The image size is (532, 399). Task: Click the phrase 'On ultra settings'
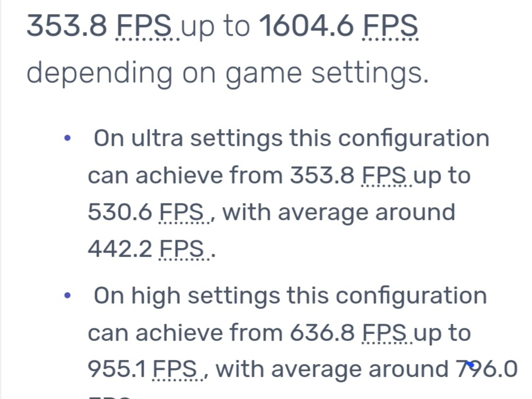[x=188, y=139]
